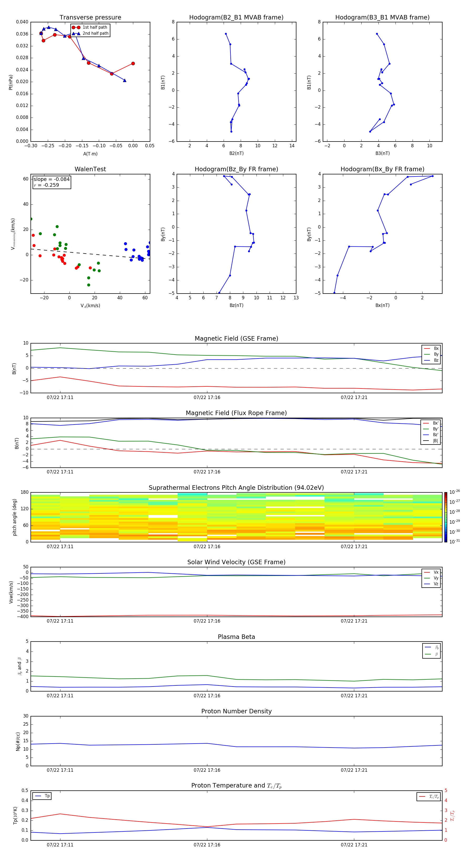Click the 'r = -0.259' annotation text
473x868 pixels.
pos(47,185)
